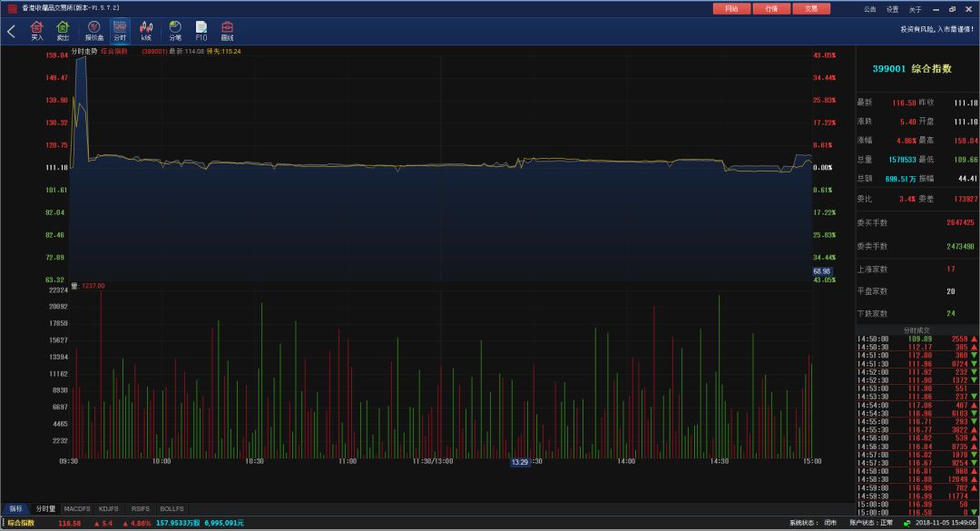This screenshot has height=531, width=980.
Task: Switch to the MACDFS indicator tab
Action: [77, 508]
